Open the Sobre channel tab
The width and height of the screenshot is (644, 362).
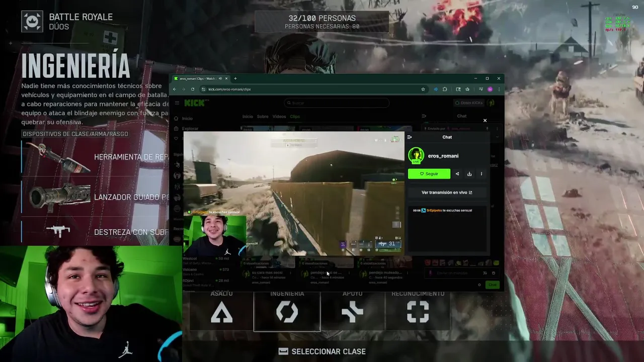[x=263, y=117]
